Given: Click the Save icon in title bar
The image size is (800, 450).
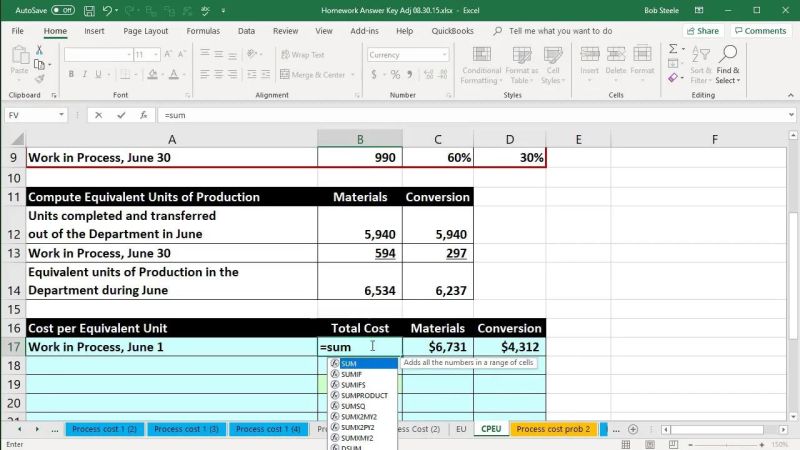Looking at the screenshot, I should [89, 10].
